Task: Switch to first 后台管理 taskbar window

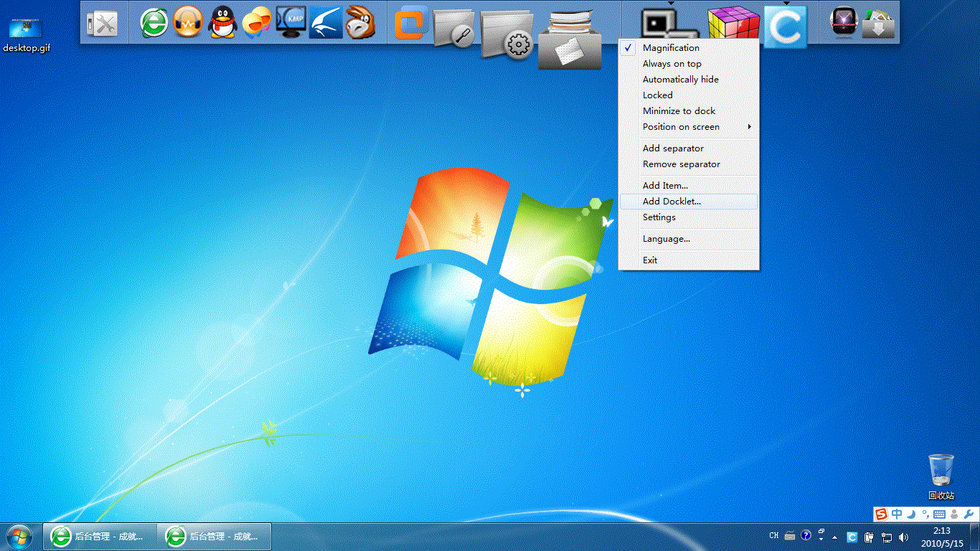Action: point(100,537)
